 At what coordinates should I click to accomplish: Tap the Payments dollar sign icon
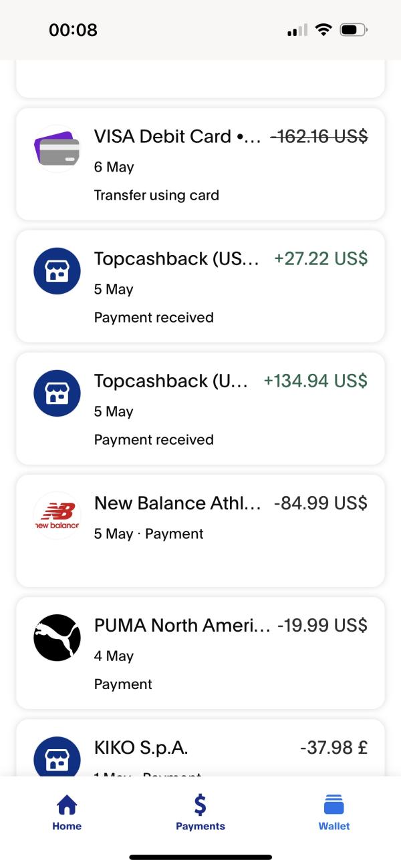[x=200, y=805]
